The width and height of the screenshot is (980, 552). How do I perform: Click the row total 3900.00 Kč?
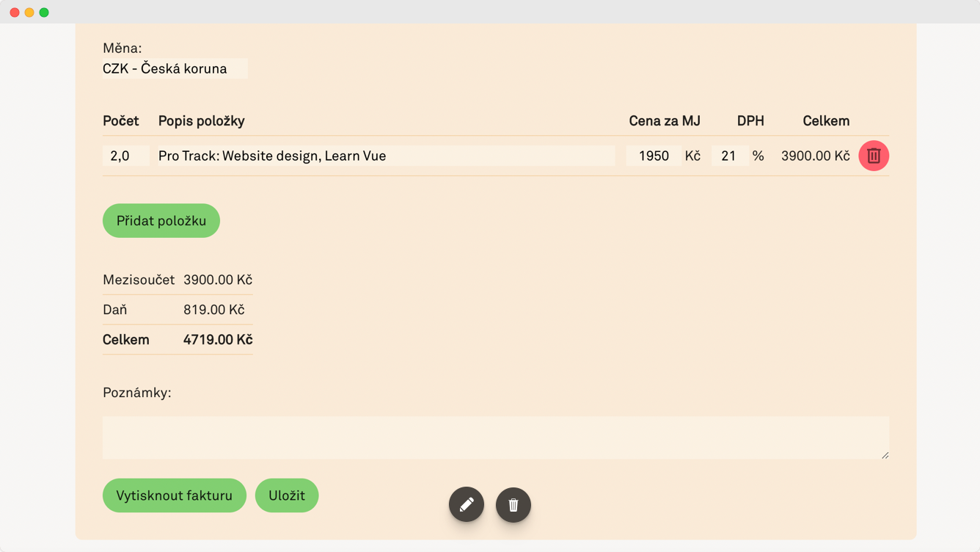(815, 156)
